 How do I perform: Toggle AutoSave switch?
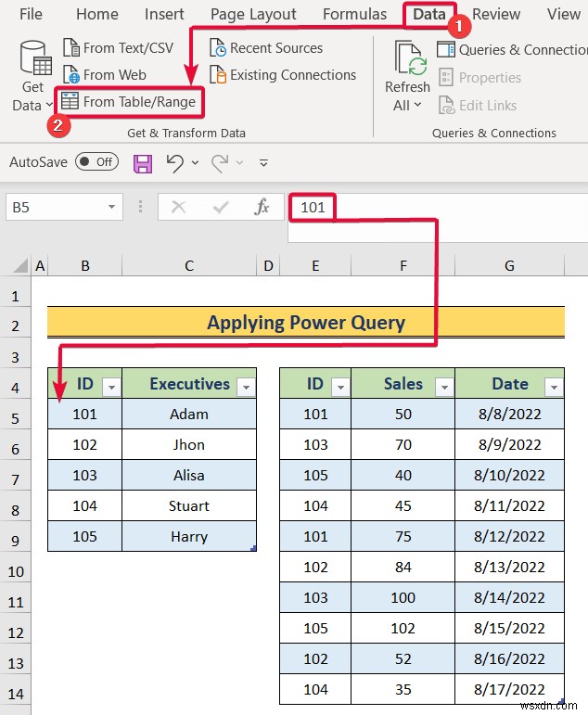tap(97, 162)
